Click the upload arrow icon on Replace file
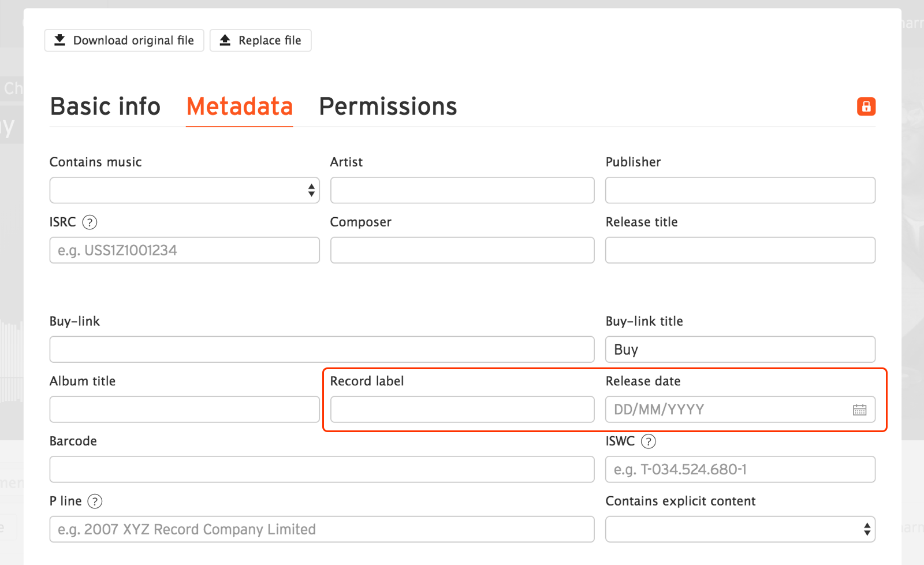This screenshot has width=924, height=565. (226, 40)
